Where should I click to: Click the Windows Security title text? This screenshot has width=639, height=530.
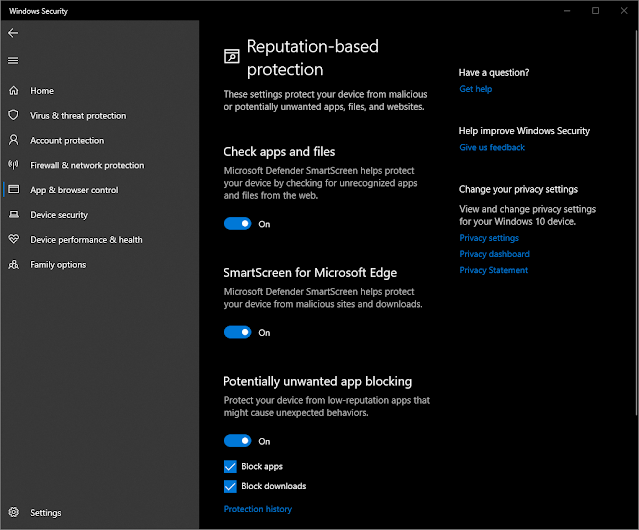(x=38, y=11)
